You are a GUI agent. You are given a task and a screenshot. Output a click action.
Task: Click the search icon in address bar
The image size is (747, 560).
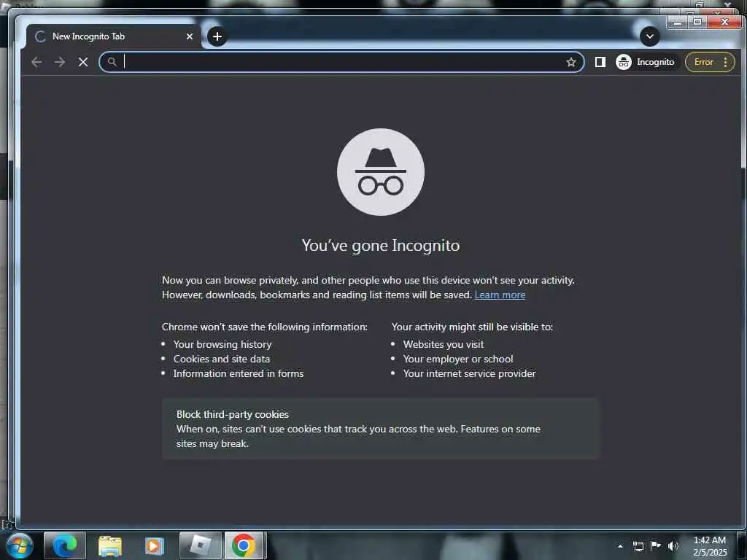click(112, 62)
